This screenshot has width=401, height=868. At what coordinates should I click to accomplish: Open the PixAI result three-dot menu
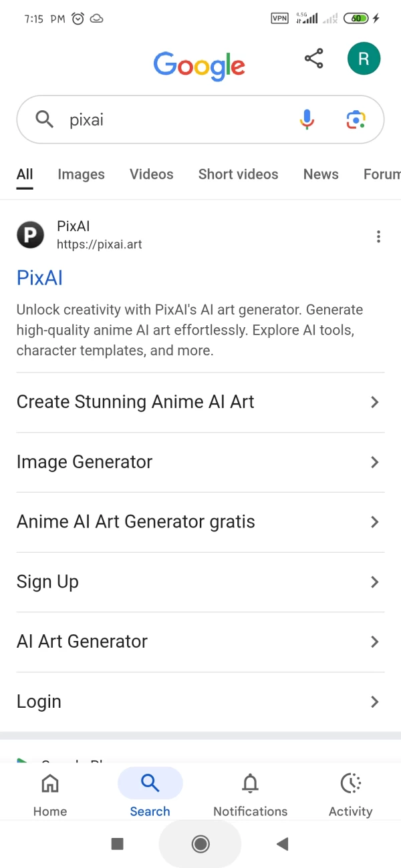[378, 236]
